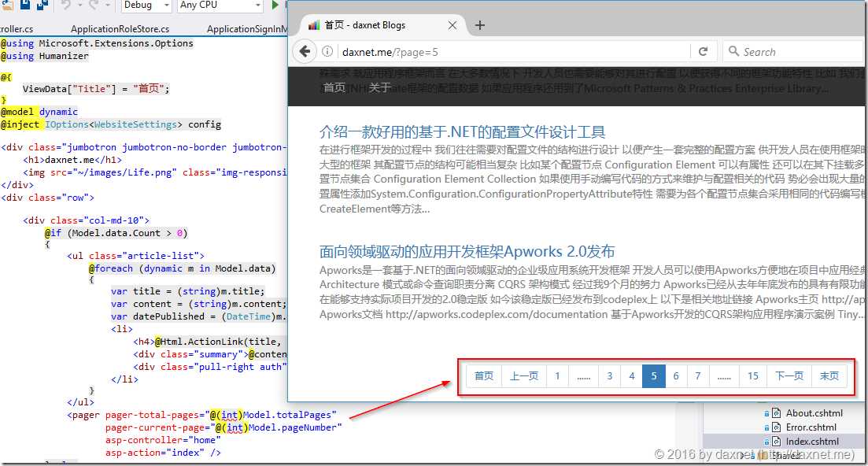Image resolution: width=868 pixels, height=466 pixels.
Task: Open article 面向领域驱动的应用开发框架Apworks 2.0发布
Action: click(467, 251)
